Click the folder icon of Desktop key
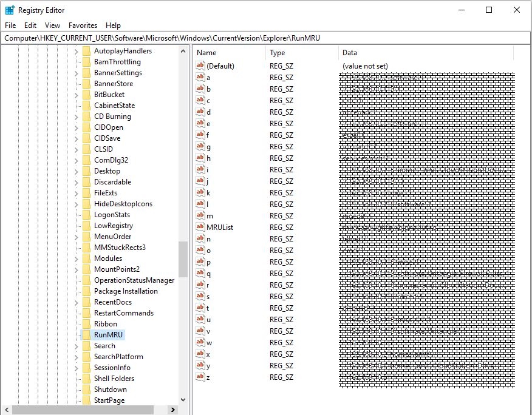This screenshot has width=532, height=415. (86, 171)
